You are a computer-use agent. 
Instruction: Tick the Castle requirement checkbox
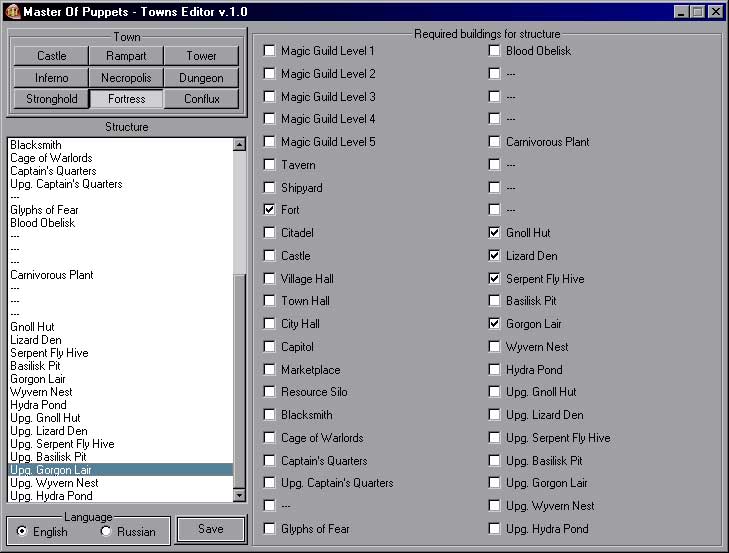click(x=269, y=255)
